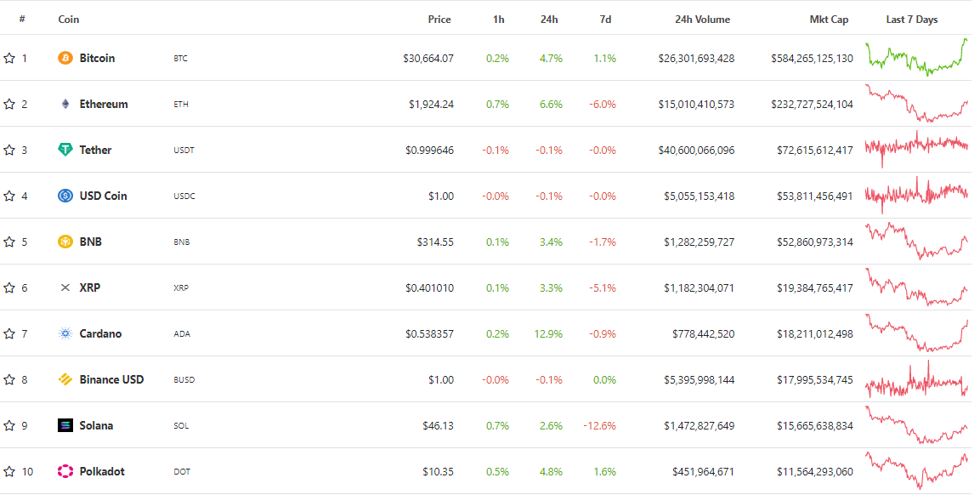Image resolution: width=980 pixels, height=495 pixels.
Task: Click the Polkadot logo icon
Action: pyautogui.click(x=65, y=471)
